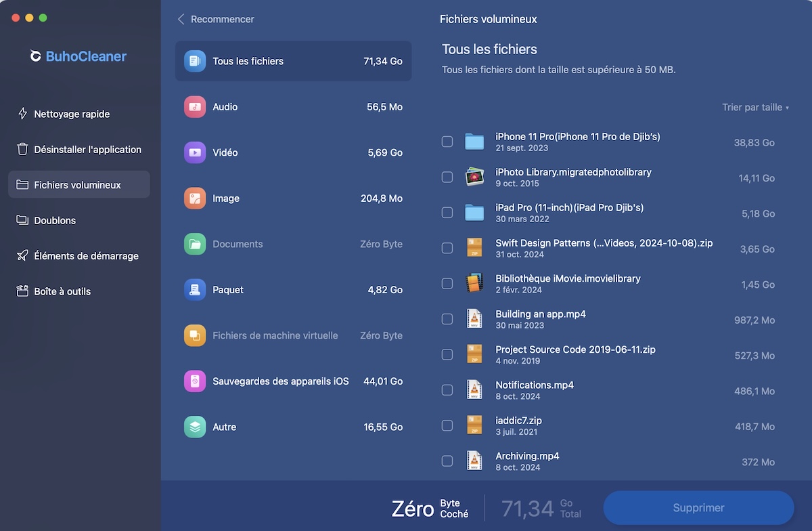The height and width of the screenshot is (531, 812).
Task: Select the Fichiers de machine virtuelle row
Action: pos(294,335)
